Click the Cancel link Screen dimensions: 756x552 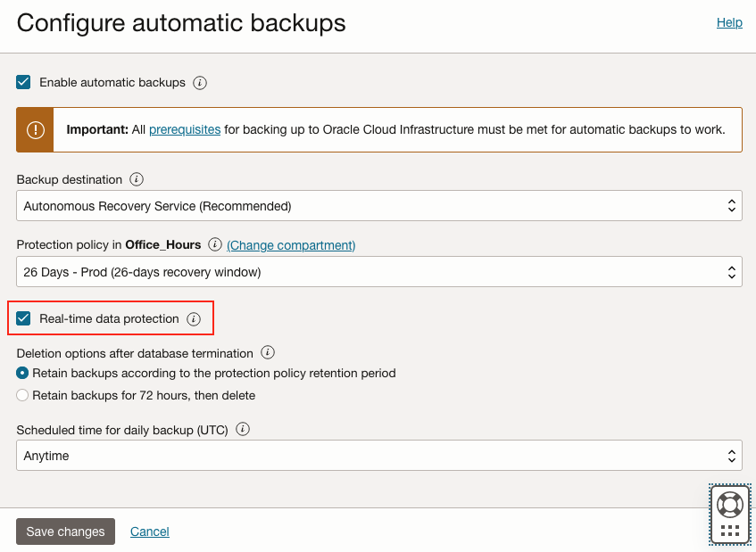tap(150, 531)
